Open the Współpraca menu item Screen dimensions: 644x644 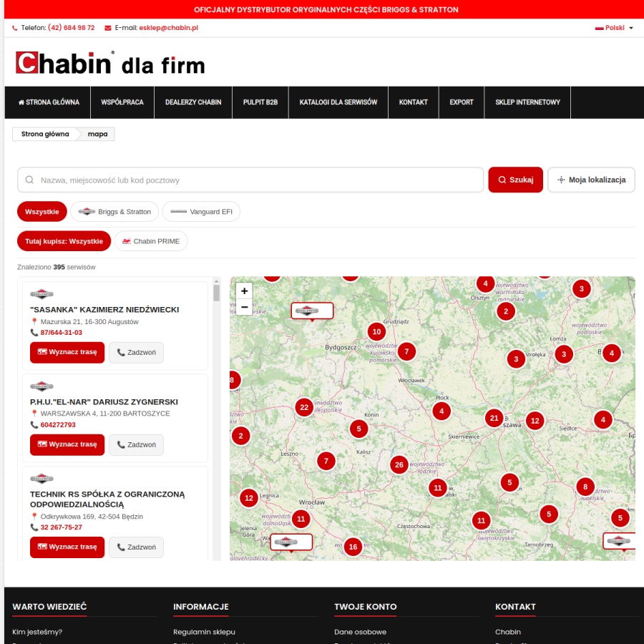(122, 102)
